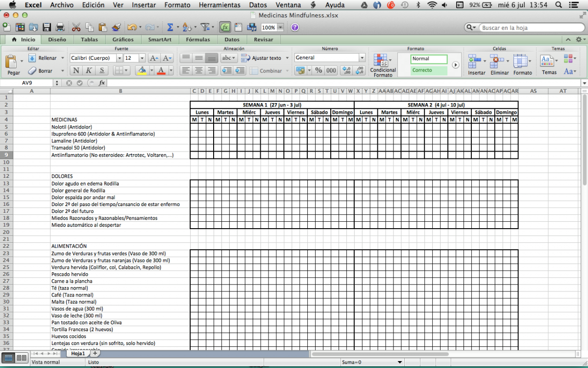
Task: Click the Filter funnel icon
Action: coord(205,27)
